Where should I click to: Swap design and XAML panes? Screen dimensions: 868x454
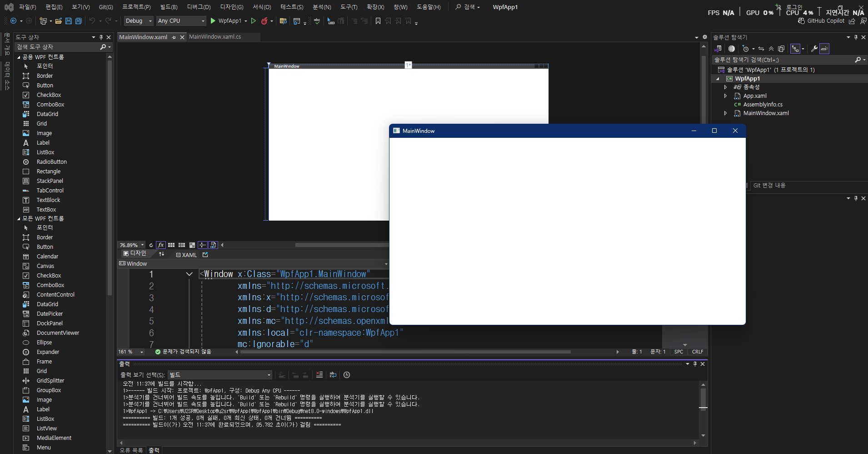coord(161,254)
